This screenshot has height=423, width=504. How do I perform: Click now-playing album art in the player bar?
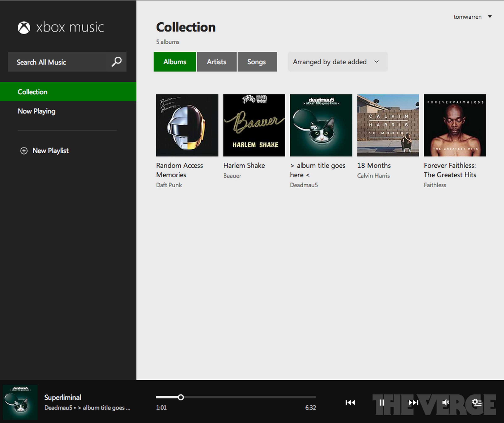click(20, 402)
